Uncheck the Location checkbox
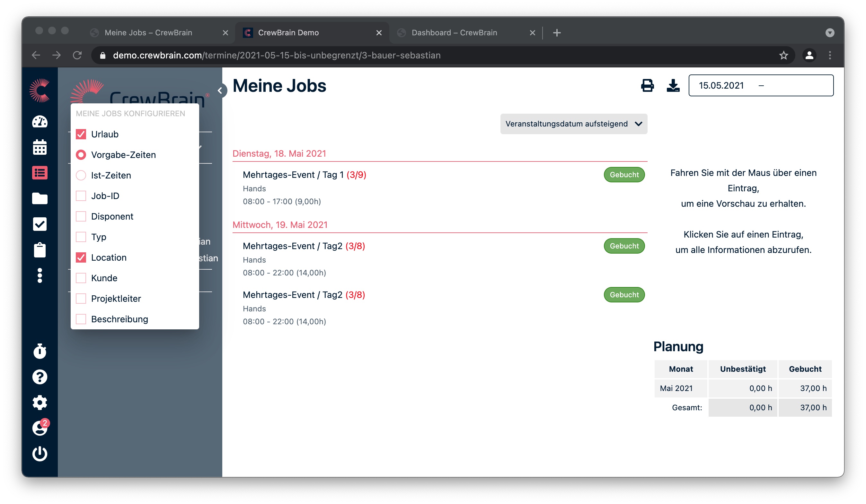Screen dimensions: 866x504 [x=81, y=257]
